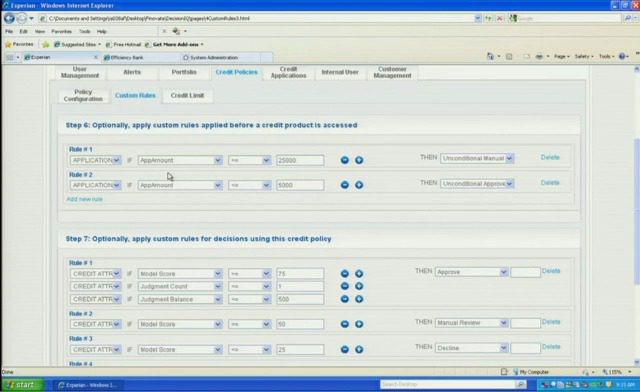Click plus button in Step 7 Rule #2
640x392 pixels.
(x=359, y=324)
